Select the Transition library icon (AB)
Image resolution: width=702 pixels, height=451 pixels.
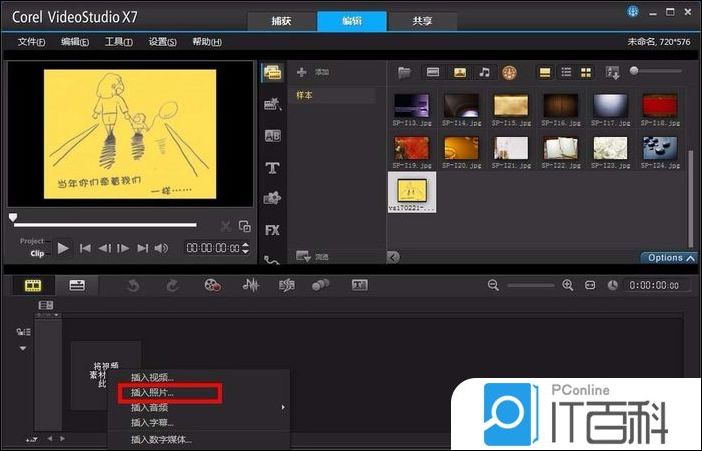(271, 136)
